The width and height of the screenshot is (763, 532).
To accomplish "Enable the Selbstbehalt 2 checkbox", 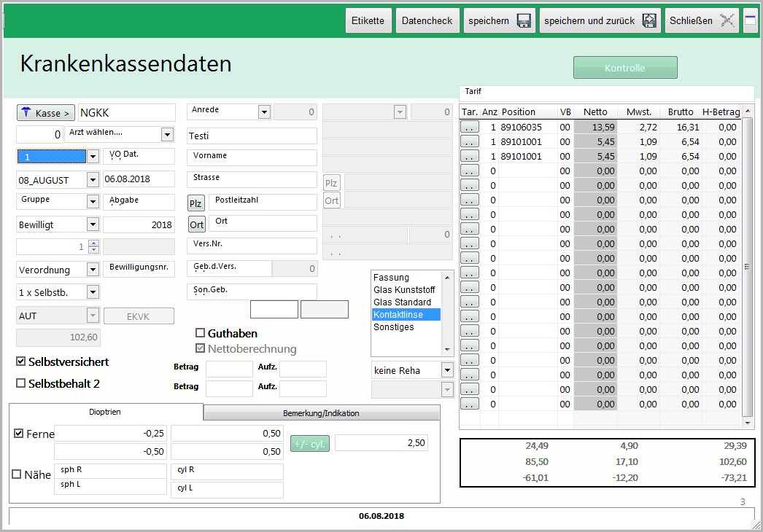I will 21,383.
